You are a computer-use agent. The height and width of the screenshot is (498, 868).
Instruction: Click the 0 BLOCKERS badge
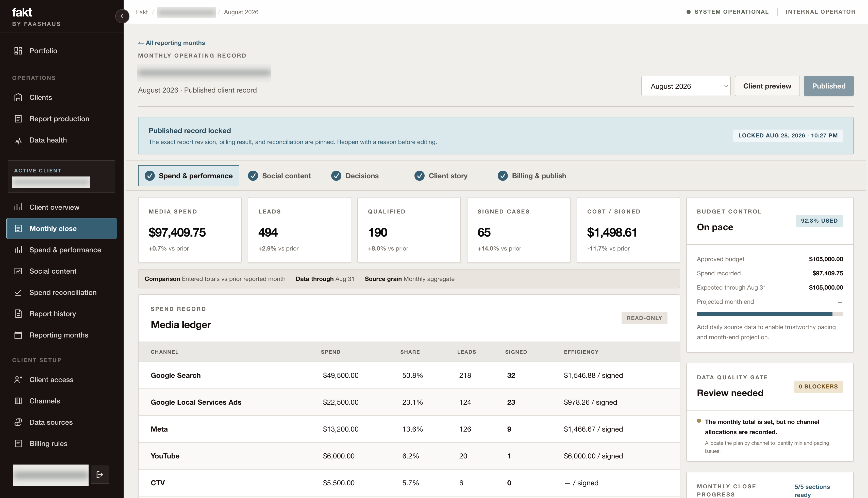[x=818, y=386]
